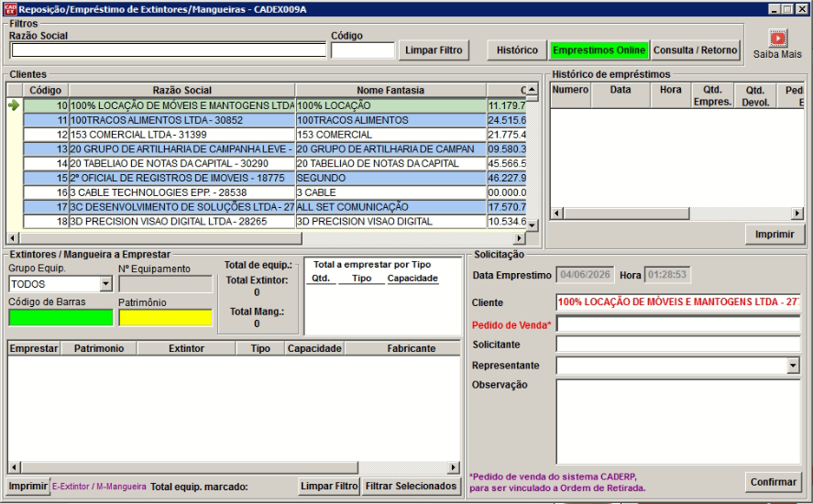The width and height of the screenshot is (813, 504).
Task: Click Histórico grid scroll-right arrow
Action: 797,214
